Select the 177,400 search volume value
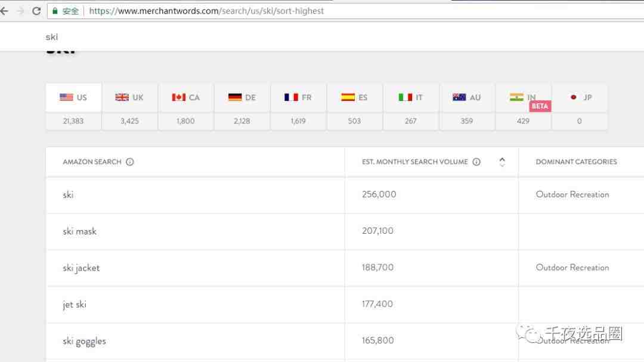Image resolution: width=644 pixels, height=362 pixels. [377, 304]
